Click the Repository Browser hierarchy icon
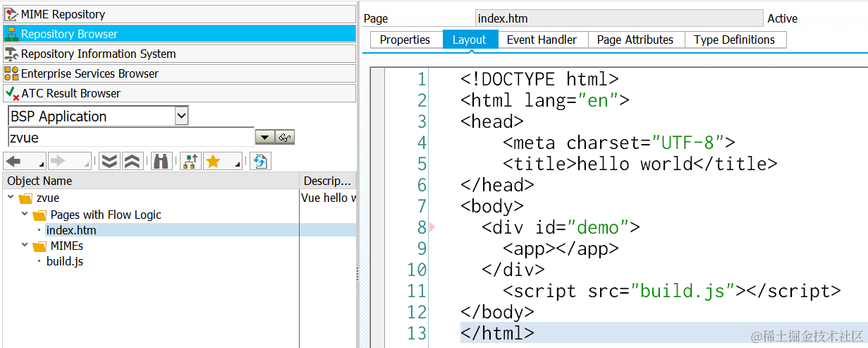The image size is (868, 348). [x=11, y=34]
